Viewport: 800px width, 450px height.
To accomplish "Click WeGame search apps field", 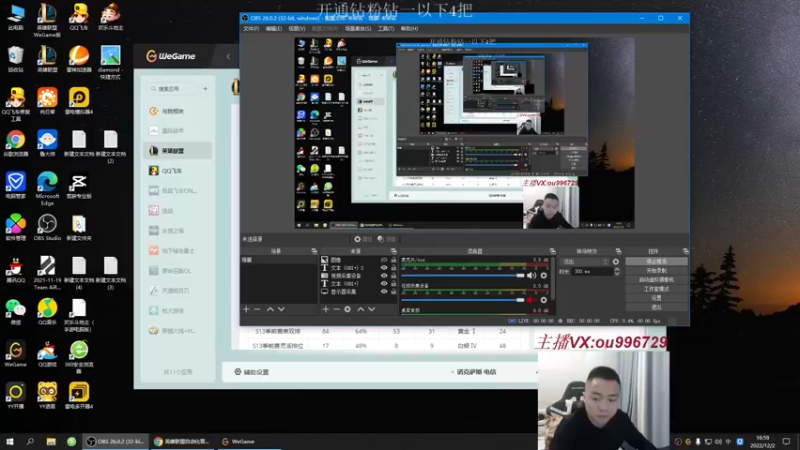I will pyautogui.click(x=172, y=89).
